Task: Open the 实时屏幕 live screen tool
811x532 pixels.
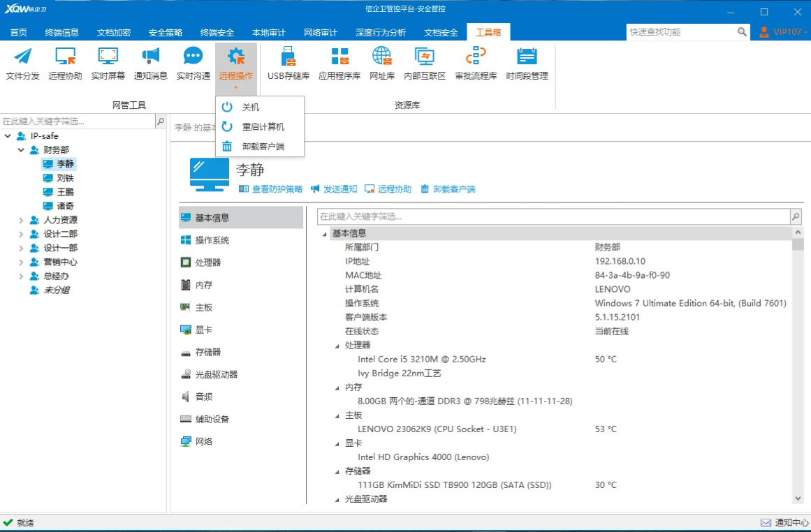Action: [108, 64]
